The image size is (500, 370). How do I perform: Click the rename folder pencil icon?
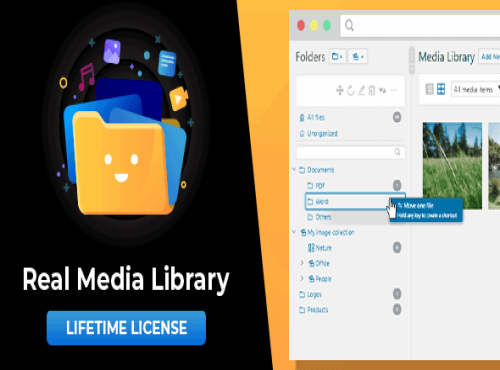(x=361, y=90)
